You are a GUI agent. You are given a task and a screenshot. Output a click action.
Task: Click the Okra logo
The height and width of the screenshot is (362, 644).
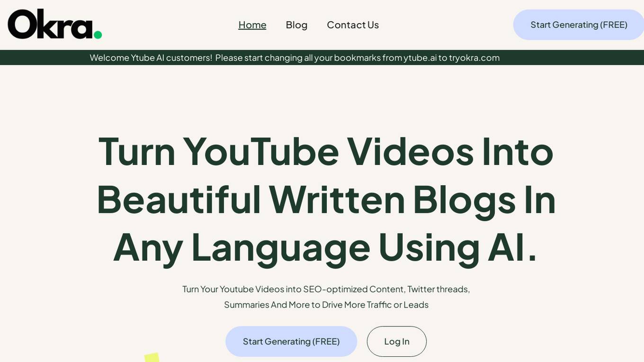tap(55, 24)
